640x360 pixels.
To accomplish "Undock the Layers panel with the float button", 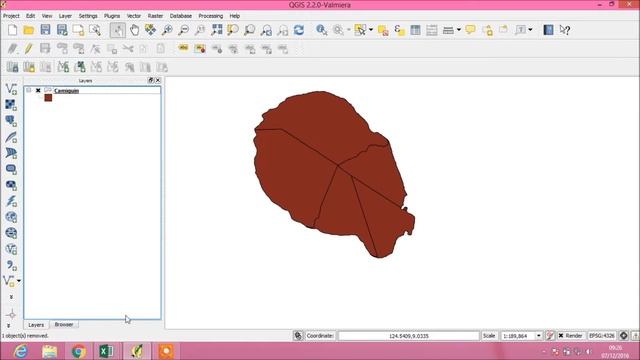I will [151, 80].
